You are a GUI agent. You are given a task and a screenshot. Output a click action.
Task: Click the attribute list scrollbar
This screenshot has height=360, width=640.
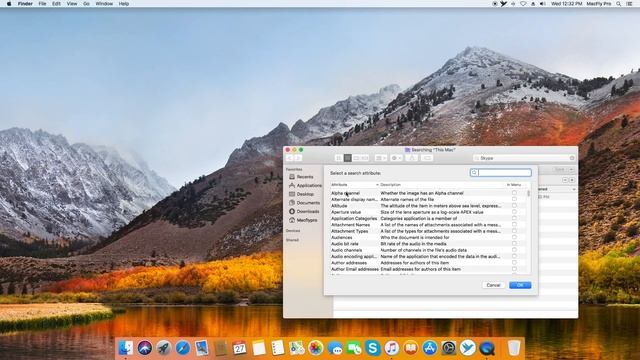pos(529,193)
